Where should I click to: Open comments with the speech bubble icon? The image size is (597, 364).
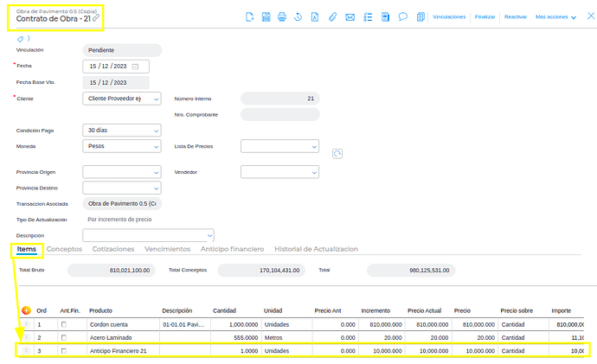[x=403, y=16]
